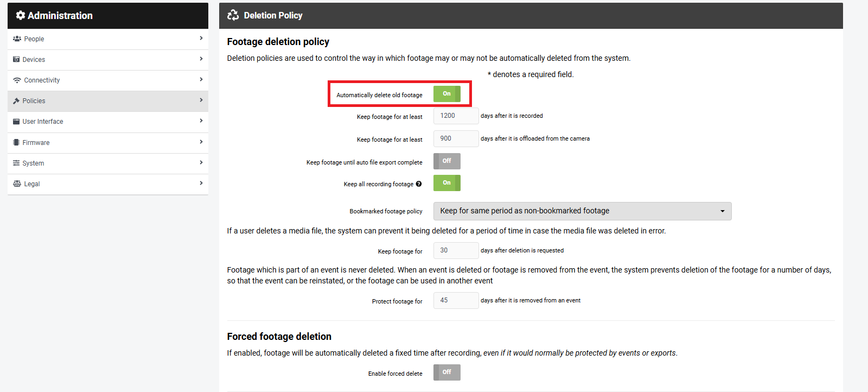The height and width of the screenshot is (392, 868).
Task: Click the Policies gavel icon
Action: click(x=16, y=101)
